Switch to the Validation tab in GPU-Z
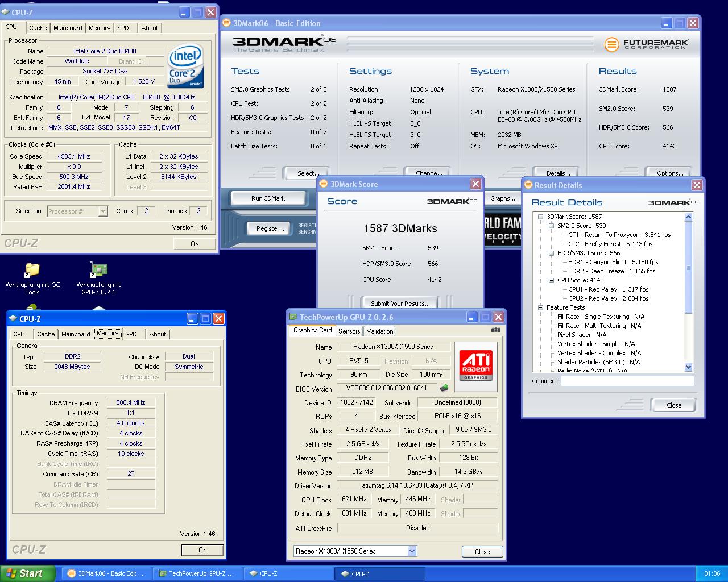The width and height of the screenshot is (728, 582). [x=380, y=331]
